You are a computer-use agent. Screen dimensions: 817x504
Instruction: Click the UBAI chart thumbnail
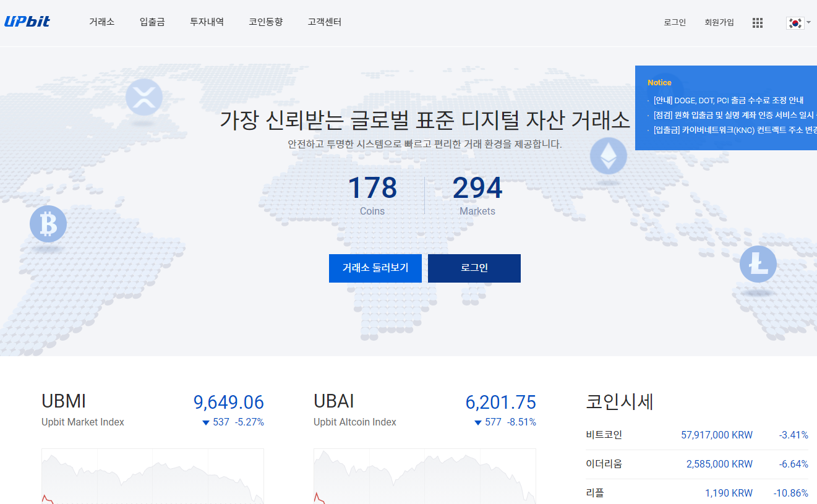(425, 476)
